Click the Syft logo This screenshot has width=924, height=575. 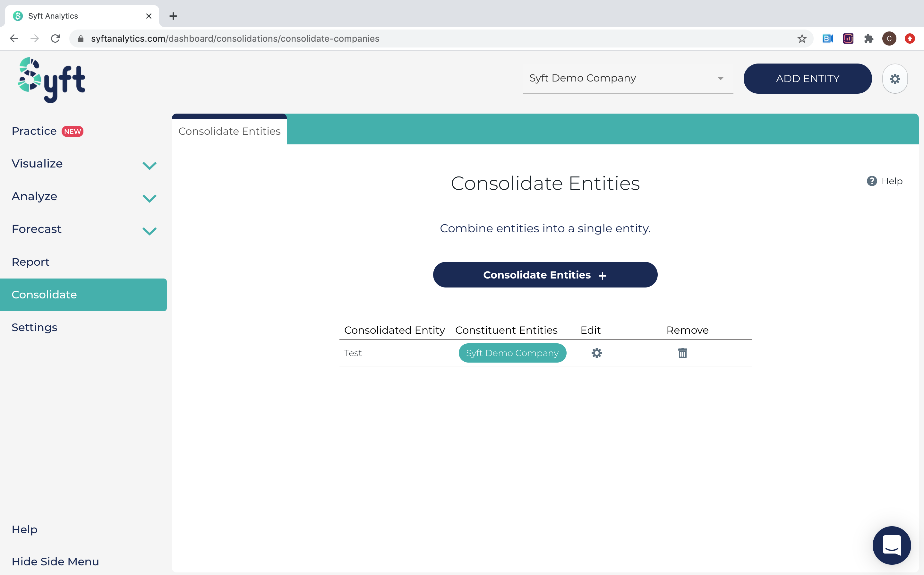pyautogui.click(x=51, y=80)
